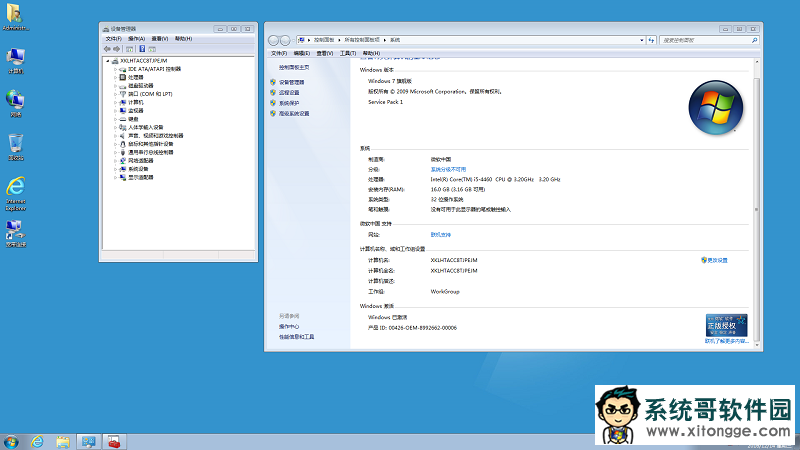Viewport: 800px width, 450px height.
Task: Click the 计算机 Computer desktop icon
Action: point(15,61)
